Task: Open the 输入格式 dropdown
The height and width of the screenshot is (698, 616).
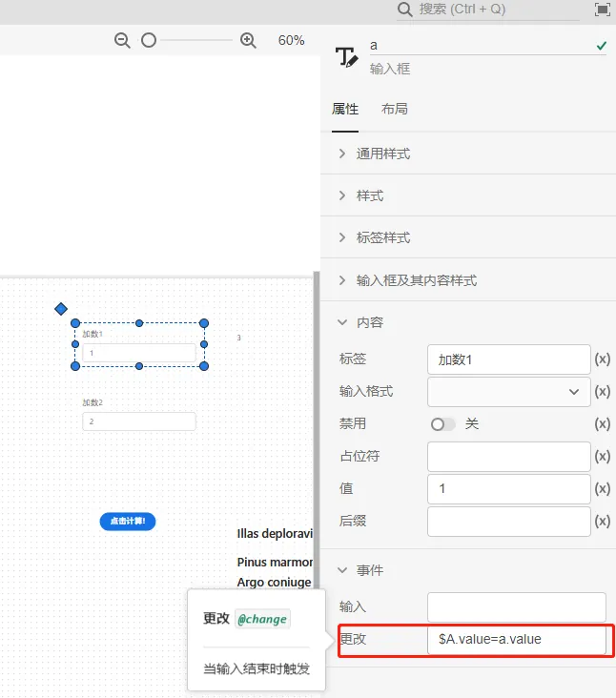Action: point(509,392)
